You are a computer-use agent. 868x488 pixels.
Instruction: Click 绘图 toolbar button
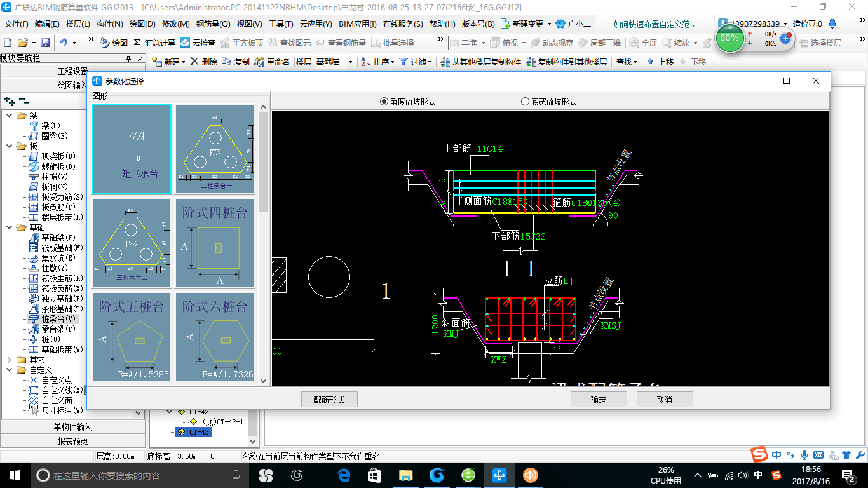(114, 43)
